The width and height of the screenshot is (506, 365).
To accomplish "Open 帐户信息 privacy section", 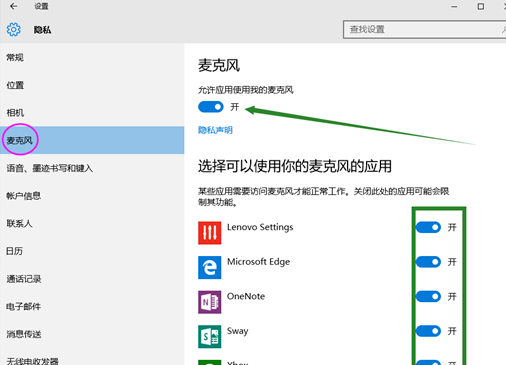I will coord(92,196).
